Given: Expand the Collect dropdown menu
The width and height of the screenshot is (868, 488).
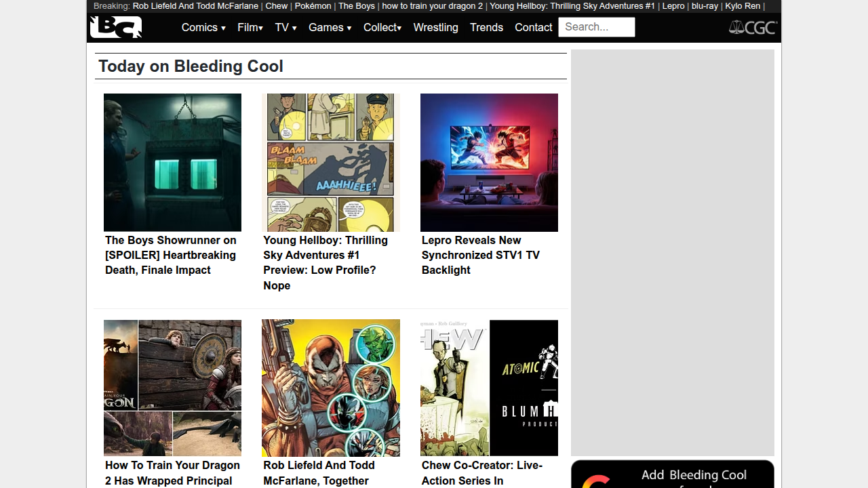Looking at the screenshot, I should (x=382, y=28).
